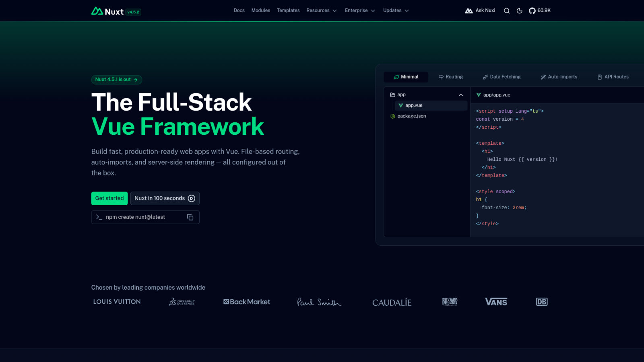Click the code line 'font-size: 3rem;'
This screenshot has height=362, width=644.
[x=504, y=208]
